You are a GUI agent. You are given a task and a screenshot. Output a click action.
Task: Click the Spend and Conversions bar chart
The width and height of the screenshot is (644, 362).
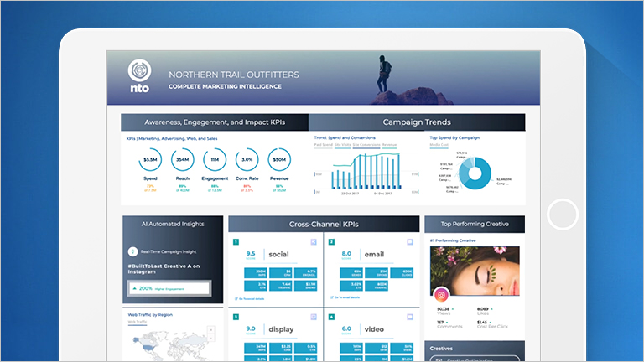pyautogui.click(x=366, y=172)
